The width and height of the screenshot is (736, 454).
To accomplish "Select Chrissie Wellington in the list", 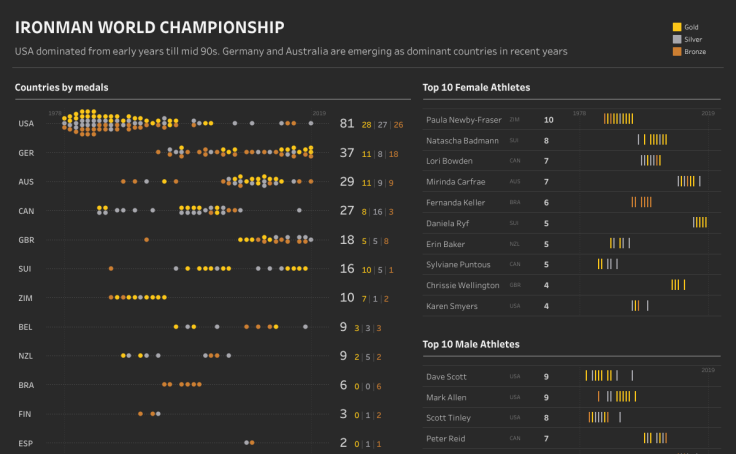I will (x=463, y=285).
